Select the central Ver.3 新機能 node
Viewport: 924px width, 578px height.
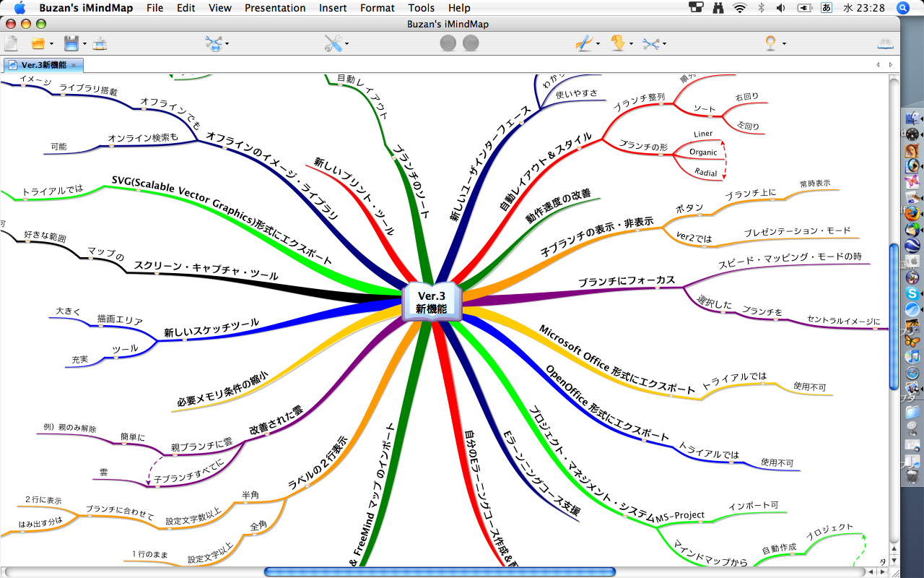(431, 302)
